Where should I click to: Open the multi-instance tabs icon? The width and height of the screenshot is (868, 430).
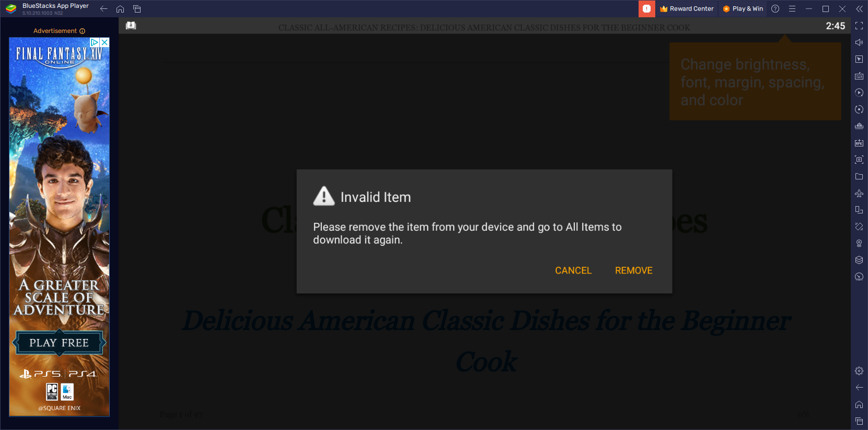137,9
